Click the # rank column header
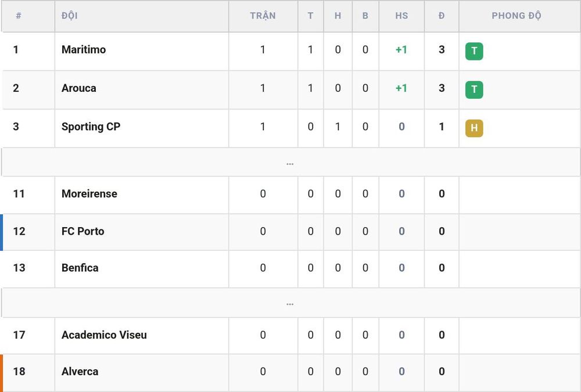Image resolution: width=581 pixels, height=392 pixels. [19, 16]
